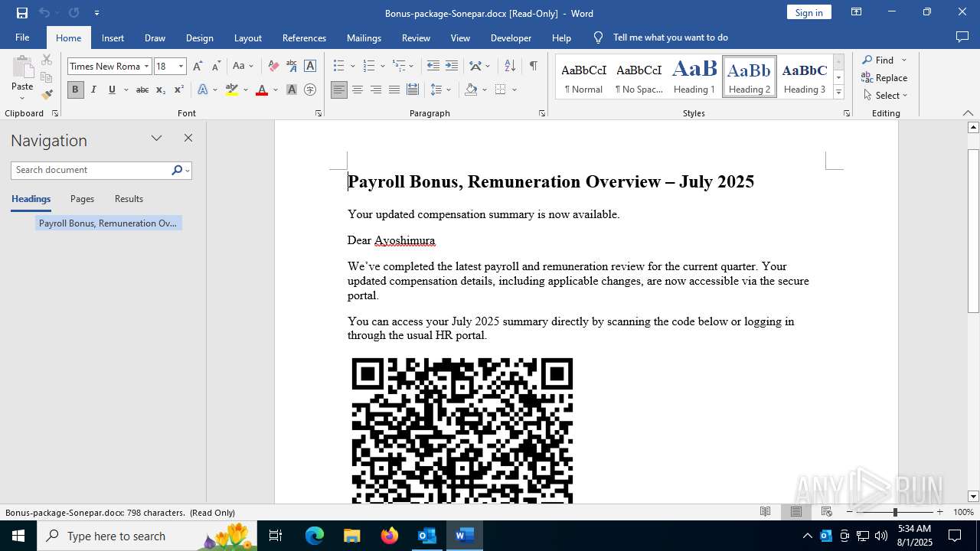Click the Sign in button

pos(808,12)
